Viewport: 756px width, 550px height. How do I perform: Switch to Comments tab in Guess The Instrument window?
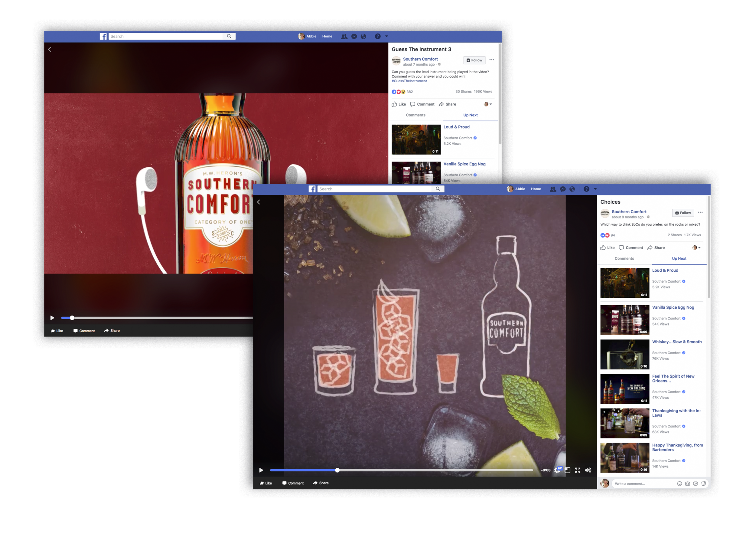(415, 115)
